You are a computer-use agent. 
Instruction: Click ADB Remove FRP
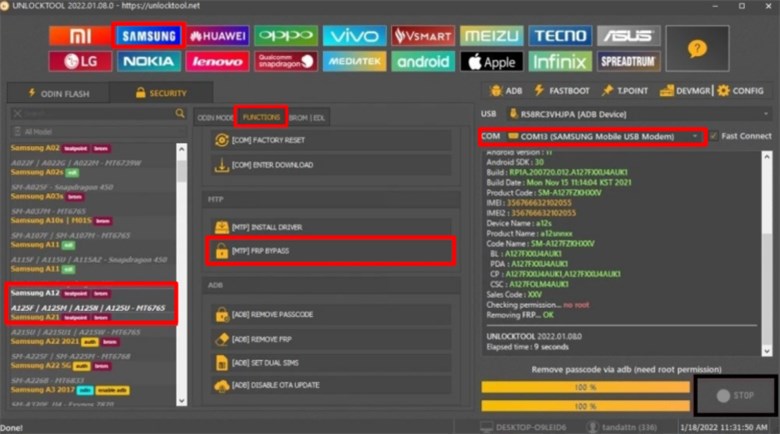pyautogui.click(x=332, y=339)
